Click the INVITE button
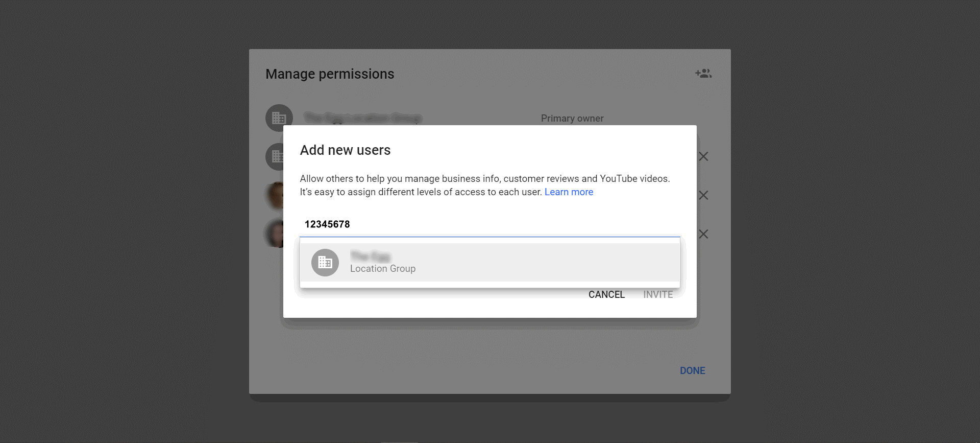Viewport: 980px width, 443px height. (658, 295)
